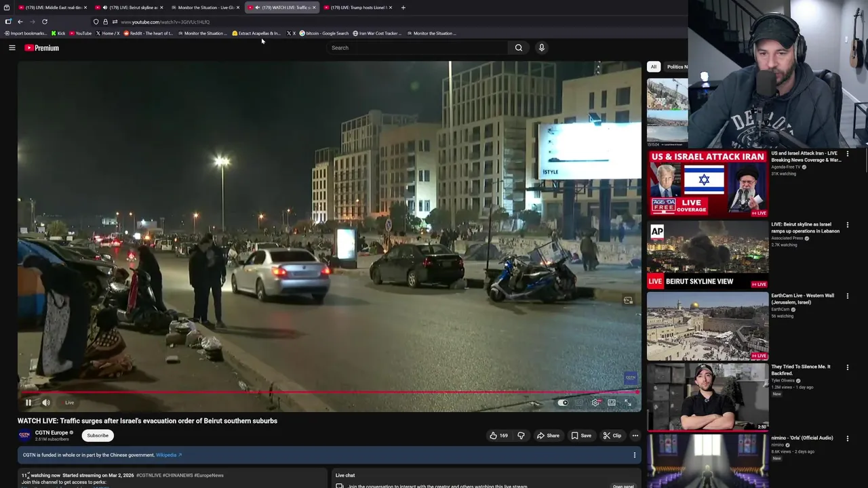This screenshot has height=488, width=868.
Task: Click the search magnifier button
Action: tap(519, 47)
